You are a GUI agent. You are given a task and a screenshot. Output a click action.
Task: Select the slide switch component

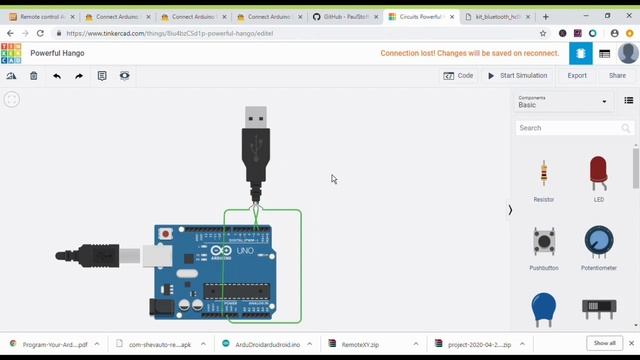[599, 309]
